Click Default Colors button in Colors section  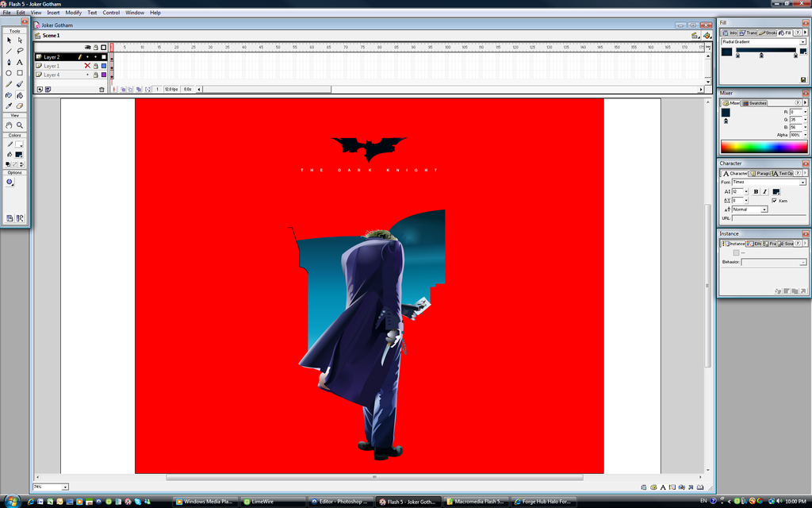(8, 164)
